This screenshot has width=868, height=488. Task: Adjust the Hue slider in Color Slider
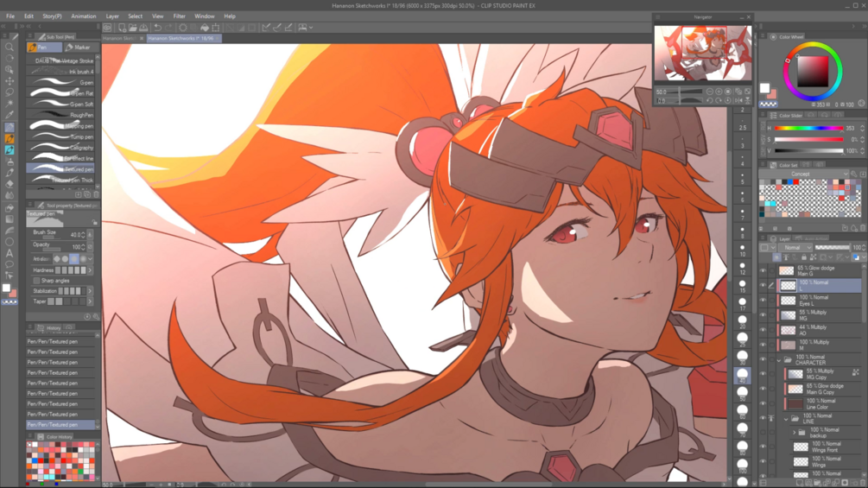(x=808, y=129)
